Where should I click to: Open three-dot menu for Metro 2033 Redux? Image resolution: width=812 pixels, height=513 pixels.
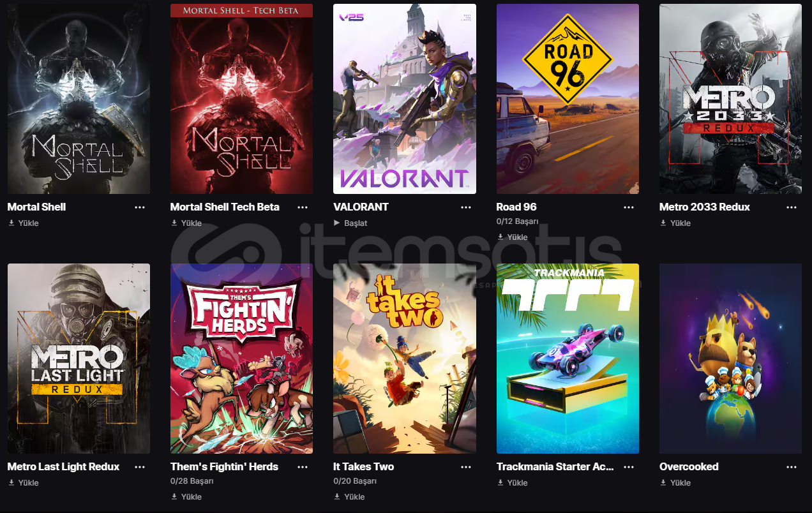[792, 207]
